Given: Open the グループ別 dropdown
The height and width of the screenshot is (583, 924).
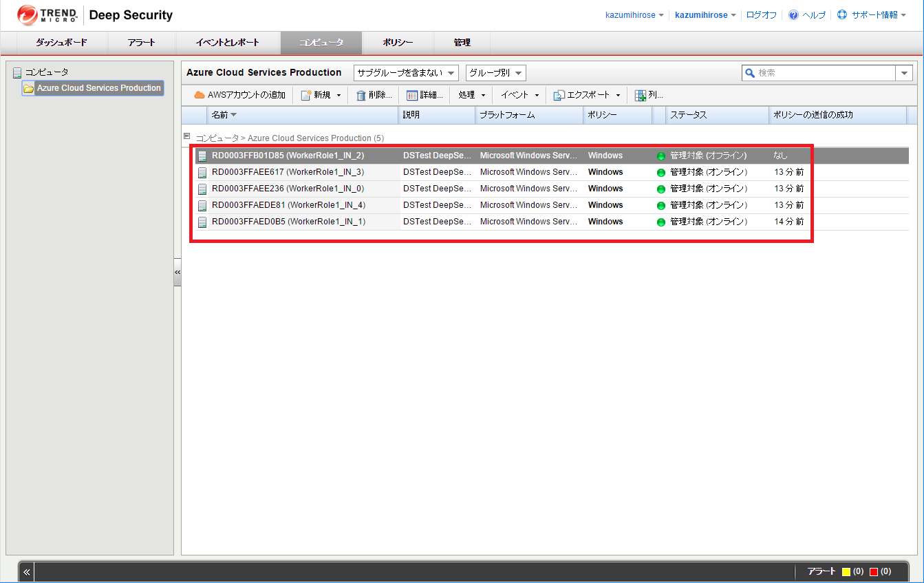Looking at the screenshot, I should coord(496,73).
